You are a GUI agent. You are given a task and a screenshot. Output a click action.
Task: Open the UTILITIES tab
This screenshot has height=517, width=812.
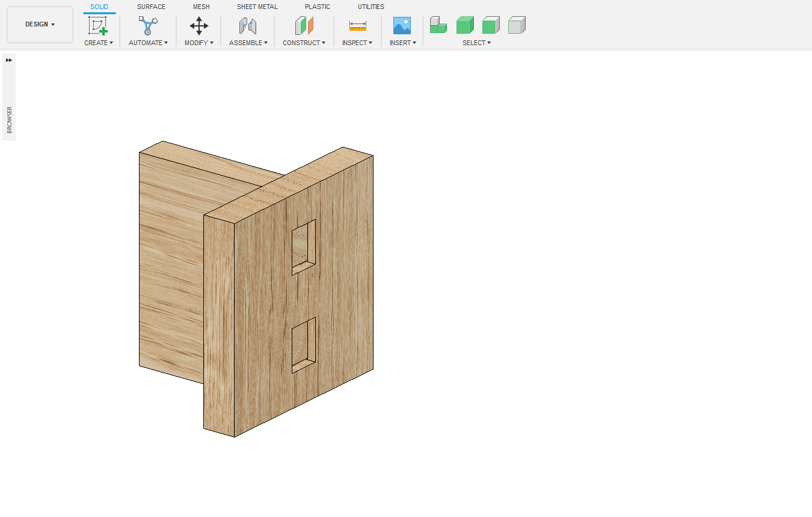point(371,7)
